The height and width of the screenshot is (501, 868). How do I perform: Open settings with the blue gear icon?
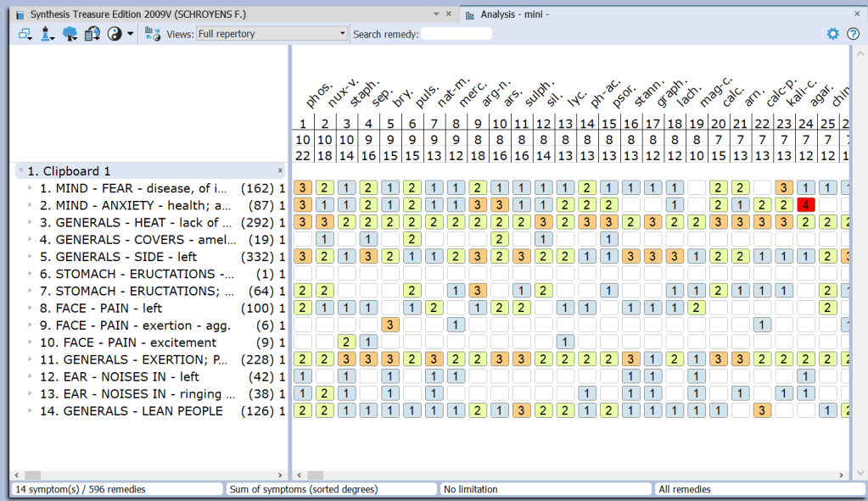pyautogui.click(x=832, y=34)
